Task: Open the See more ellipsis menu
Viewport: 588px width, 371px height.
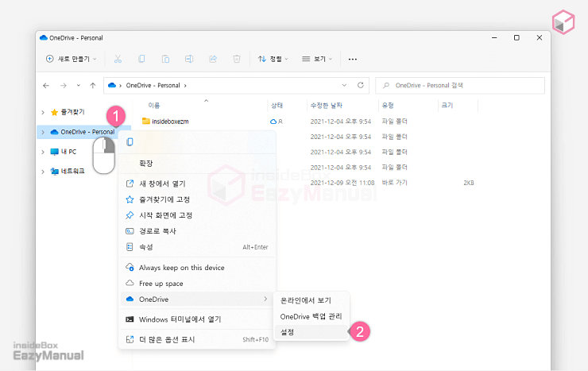Action: coord(353,60)
